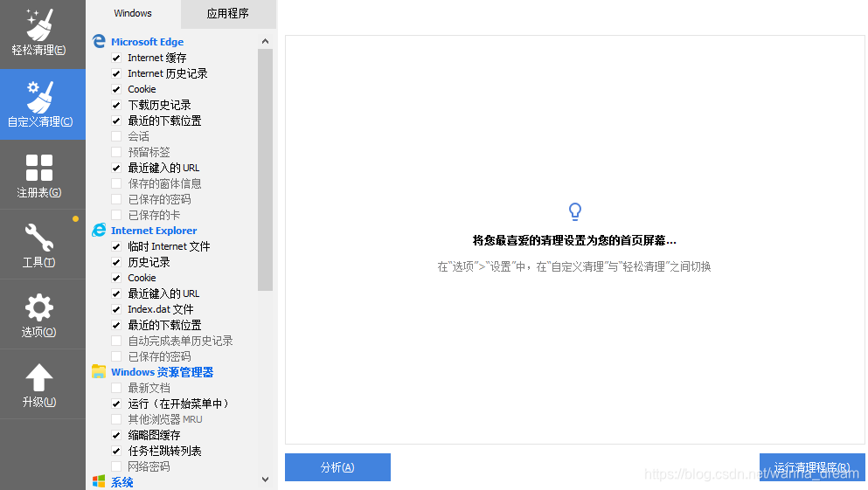This screenshot has width=868, height=490.
Task: Click the Internet Explorer logo icon
Action: pyautogui.click(x=99, y=230)
